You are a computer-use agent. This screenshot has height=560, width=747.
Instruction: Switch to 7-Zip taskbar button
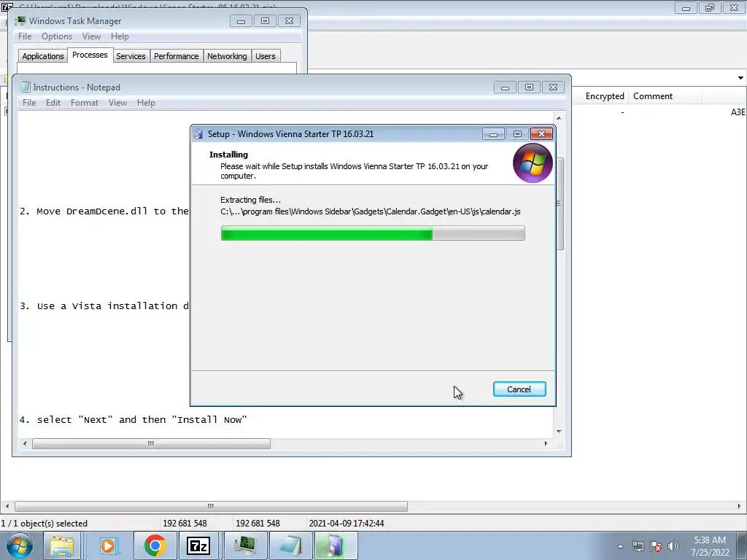click(198, 545)
